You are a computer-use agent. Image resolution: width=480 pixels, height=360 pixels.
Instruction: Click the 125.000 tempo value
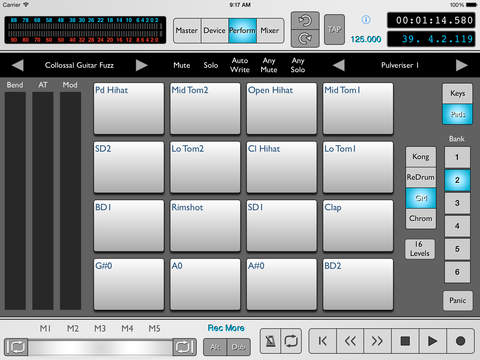[x=366, y=39]
